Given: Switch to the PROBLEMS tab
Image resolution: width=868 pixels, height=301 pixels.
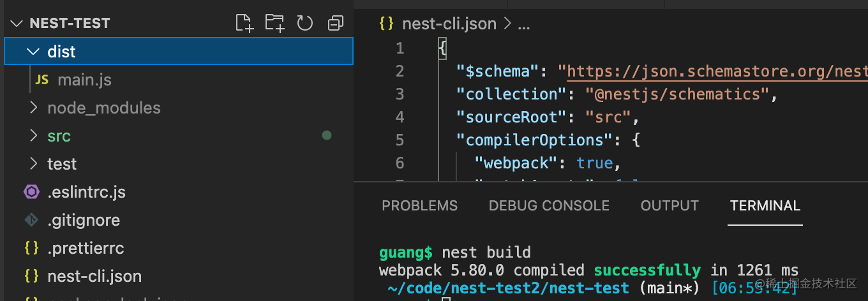Looking at the screenshot, I should tap(419, 206).
